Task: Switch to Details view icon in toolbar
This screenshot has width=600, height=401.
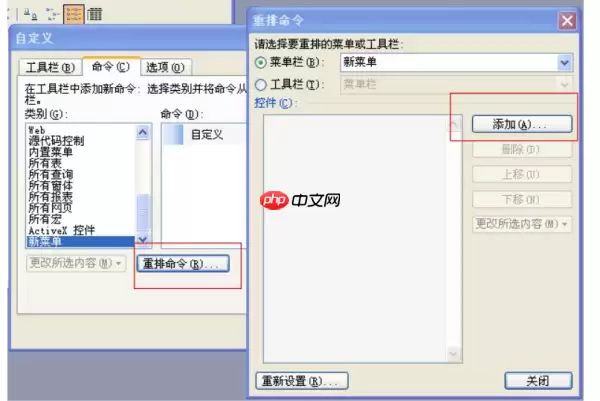Action: point(95,15)
